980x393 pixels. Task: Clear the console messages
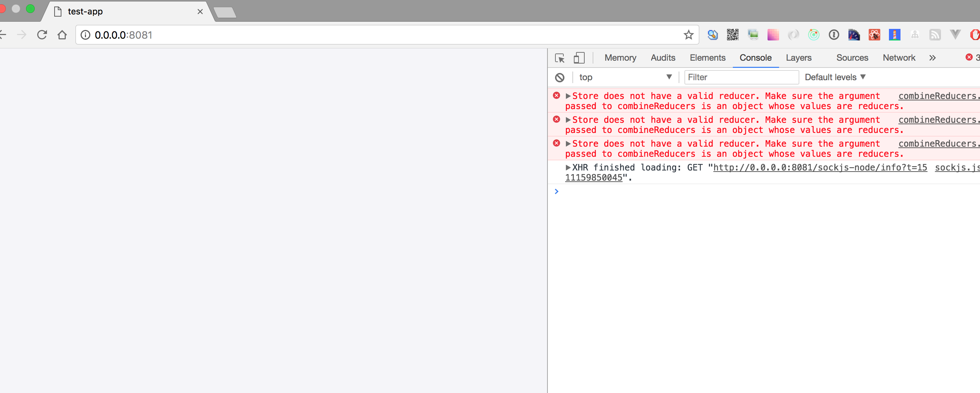coord(560,77)
